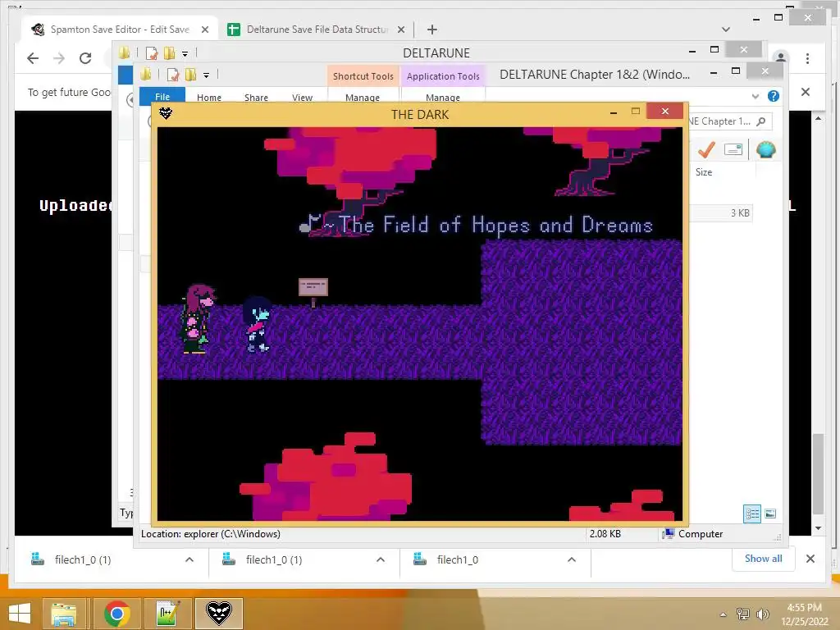Screen dimensions: 840x630
Task: Open Chrome three-dot menu
Action: click(807, 58)
